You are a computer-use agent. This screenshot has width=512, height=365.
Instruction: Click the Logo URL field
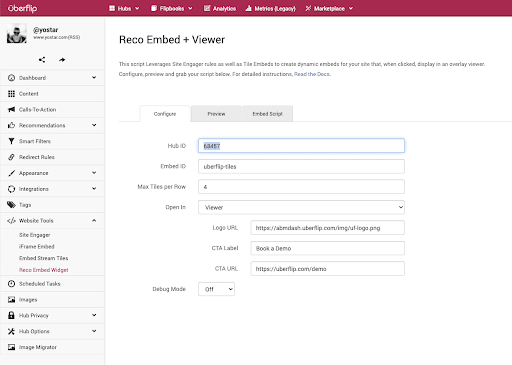(328, 228)
